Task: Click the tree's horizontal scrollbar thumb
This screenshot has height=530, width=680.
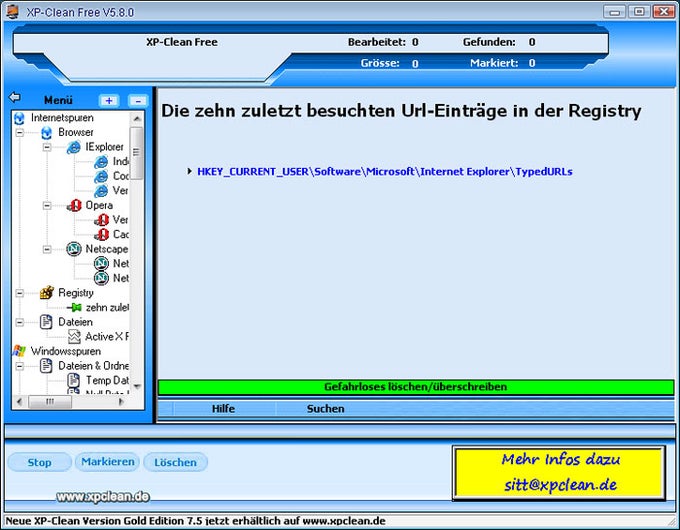Action: pos(50,402)
